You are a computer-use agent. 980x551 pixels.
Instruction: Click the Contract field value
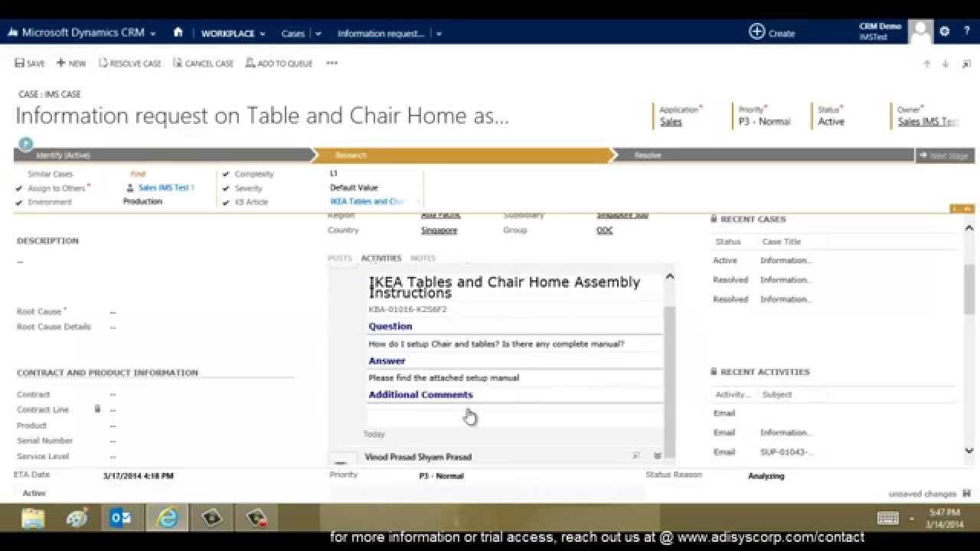(113, 395)
